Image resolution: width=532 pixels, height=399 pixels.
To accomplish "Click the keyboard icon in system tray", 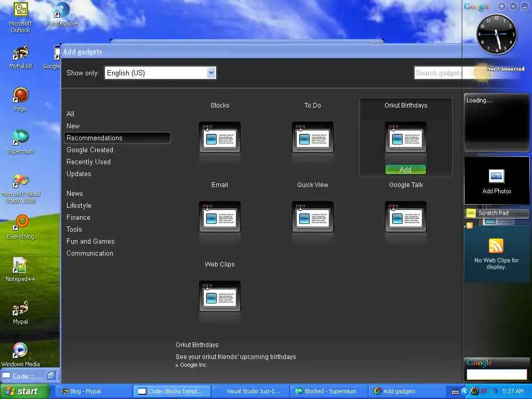I will point(455,392).
